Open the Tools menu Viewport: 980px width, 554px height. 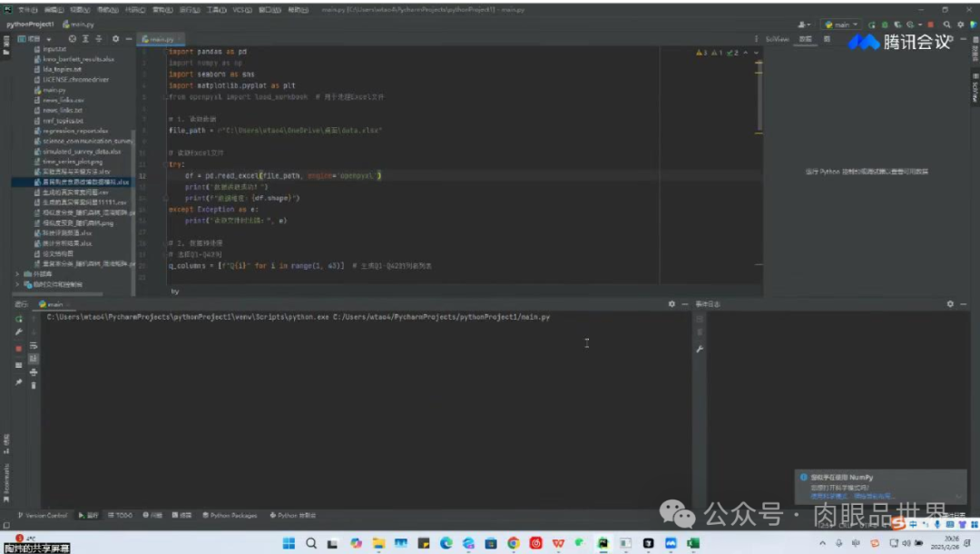[x=216, y=10]
